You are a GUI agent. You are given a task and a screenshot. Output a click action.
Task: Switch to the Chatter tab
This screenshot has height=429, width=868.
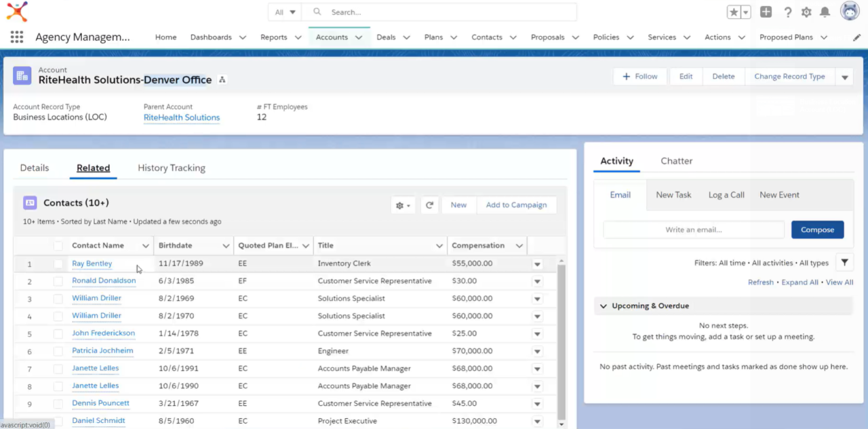676,161
